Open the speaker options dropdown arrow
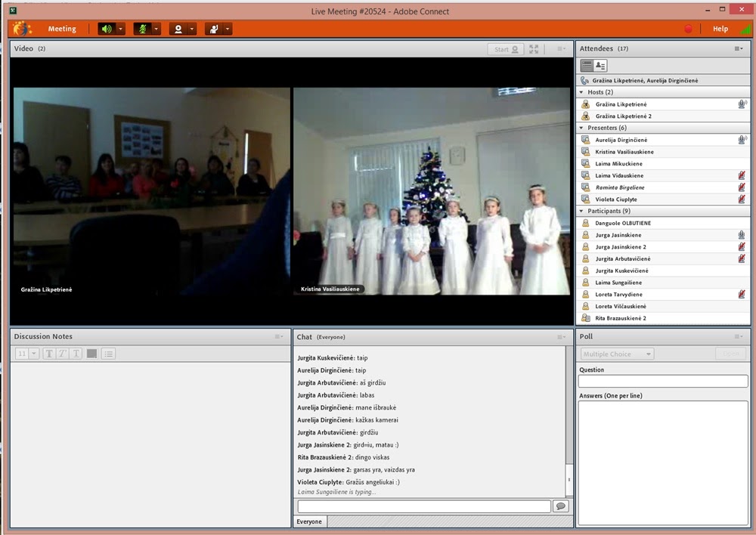This screenshot has height=535, width=756. [120, 29]
